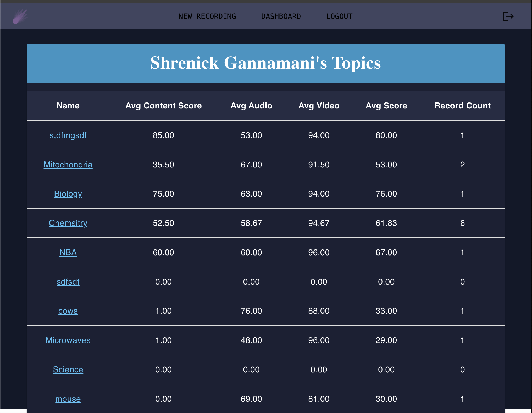The image size is (532, 413).
Task: Open the New Recording page
Action: click(207, 17)
